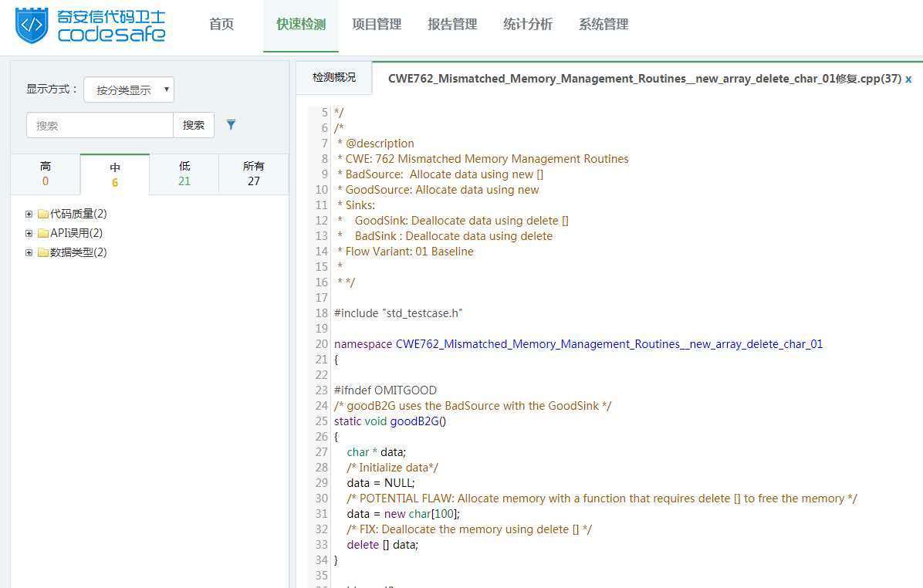Show 所有 27 defects tab

[254, 174]
